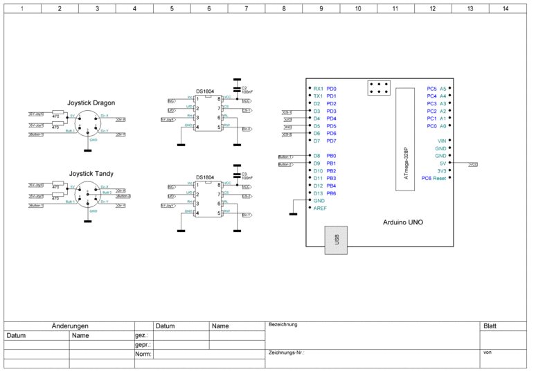Screen dimensions: 554x392
Task: Click the 3V3 pin label
Action: 442,171
